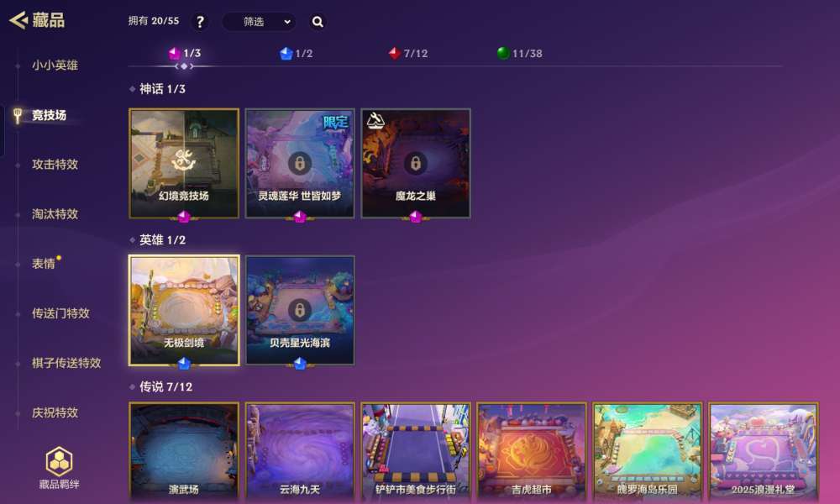Jump to the green orb 11/38 rarity marker
This screenshot has width=840, height=504.
coord(520,54)
